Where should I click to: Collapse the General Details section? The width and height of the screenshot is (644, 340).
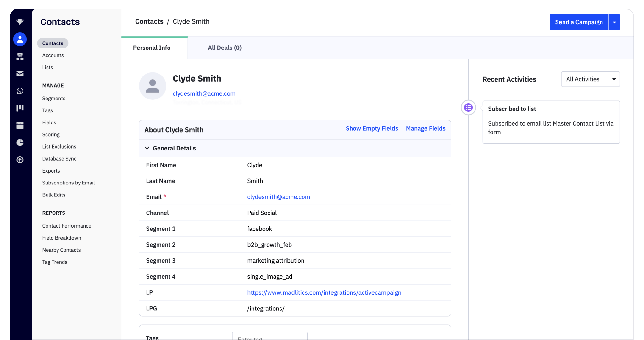tap(147, 148)
